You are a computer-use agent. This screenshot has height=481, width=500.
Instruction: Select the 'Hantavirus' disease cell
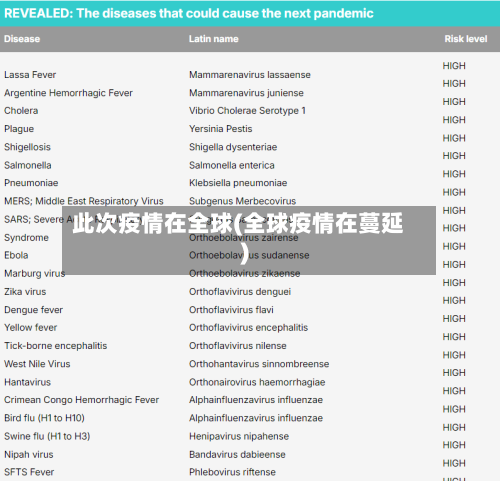27,382
